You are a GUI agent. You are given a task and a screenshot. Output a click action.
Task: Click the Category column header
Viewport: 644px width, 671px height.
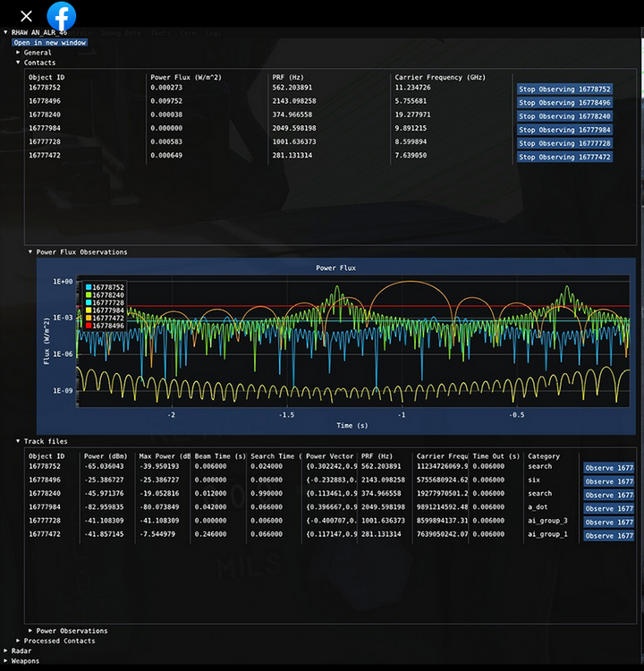(544, 456)
